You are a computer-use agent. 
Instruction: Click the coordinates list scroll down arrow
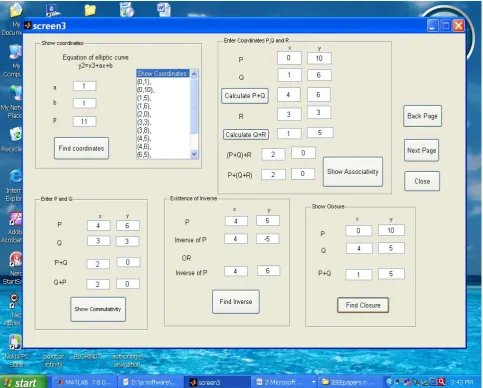point(194,154)
